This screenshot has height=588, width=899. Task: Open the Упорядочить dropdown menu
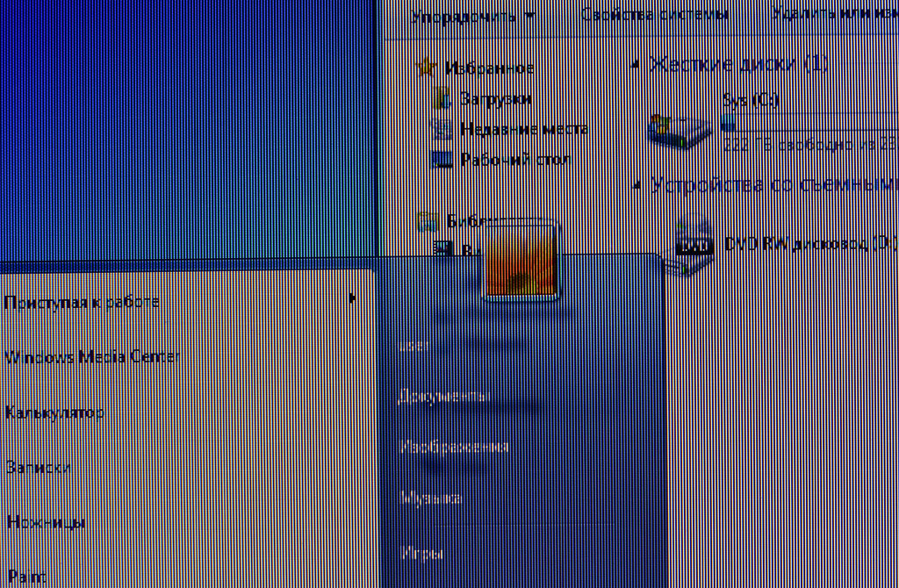click(x=473, y=15)
